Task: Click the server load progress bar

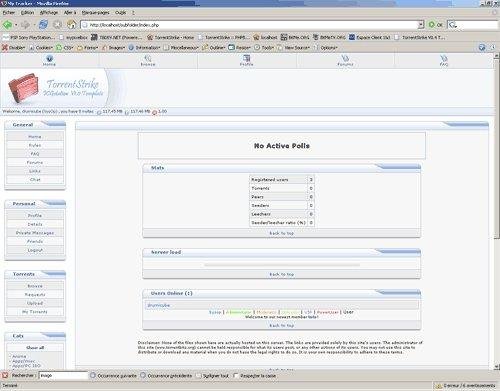Action: [282, 265]
